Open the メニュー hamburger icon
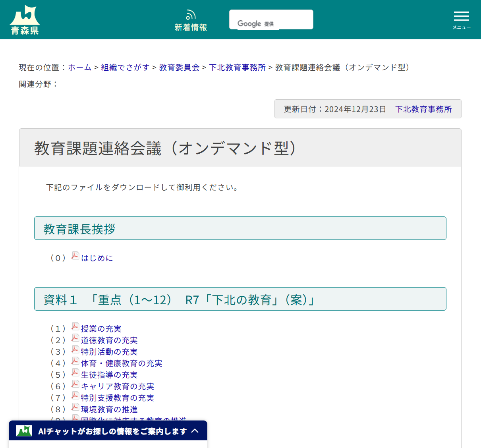Image resolution: width=481 pixels, height=448 pixels. click(x=461, y=17)
